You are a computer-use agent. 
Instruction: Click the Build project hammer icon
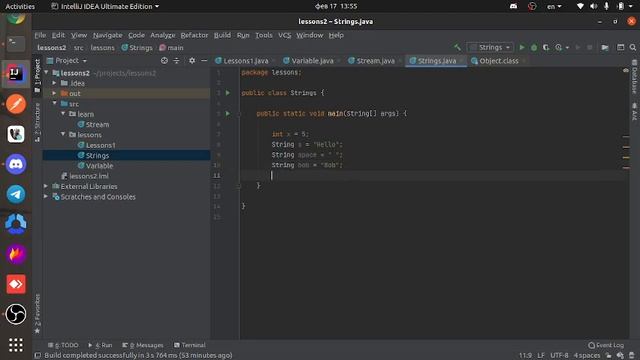point(458,47)
